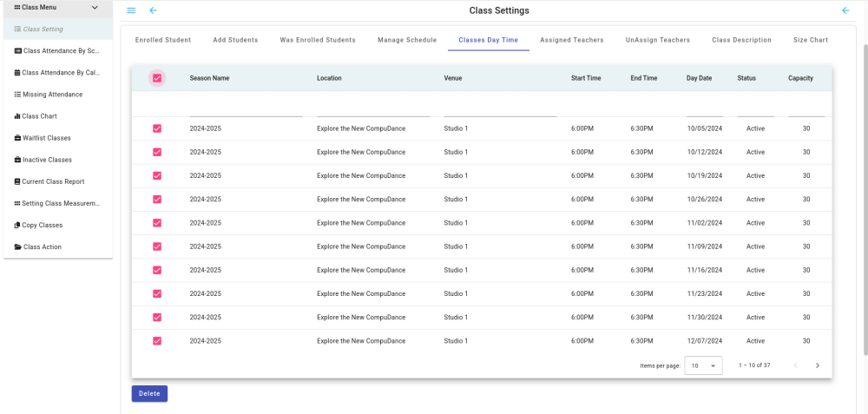Click the Class Menu grid icon
This screenshot has width=868, height=414.
17,7
